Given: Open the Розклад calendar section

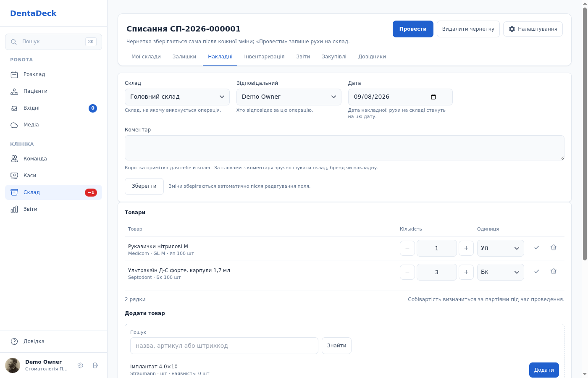Looking at the screenshot, I should [53, 74].
